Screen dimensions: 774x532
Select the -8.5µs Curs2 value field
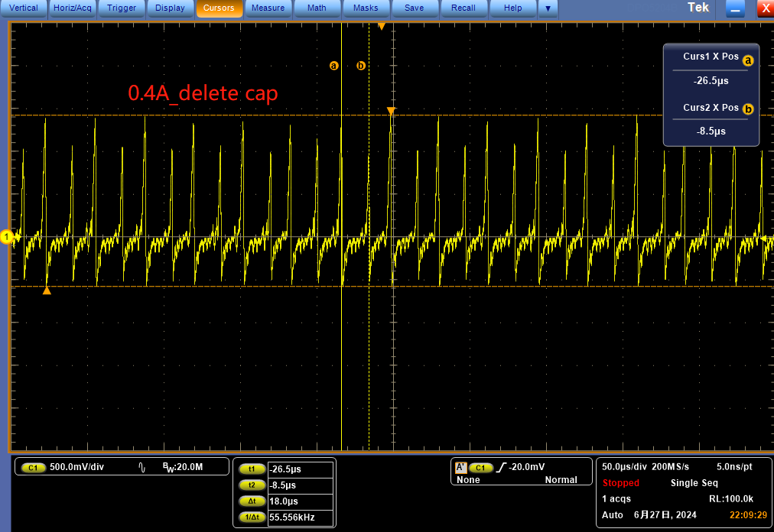click(x=711, y=131)
